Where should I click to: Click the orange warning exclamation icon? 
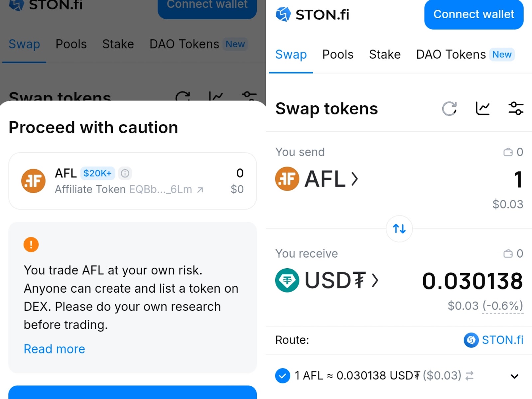pos(31,245)
